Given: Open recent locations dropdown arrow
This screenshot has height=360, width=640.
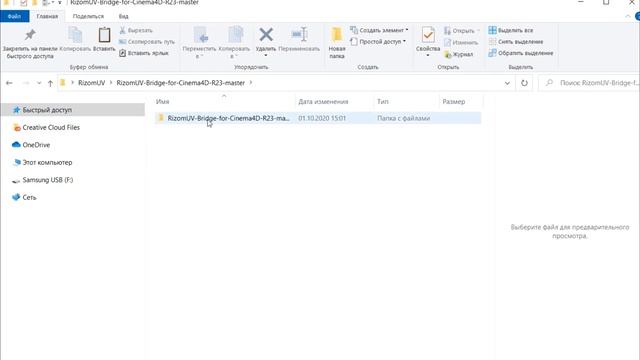Looking at the screenshot, I should click(39, 83).
